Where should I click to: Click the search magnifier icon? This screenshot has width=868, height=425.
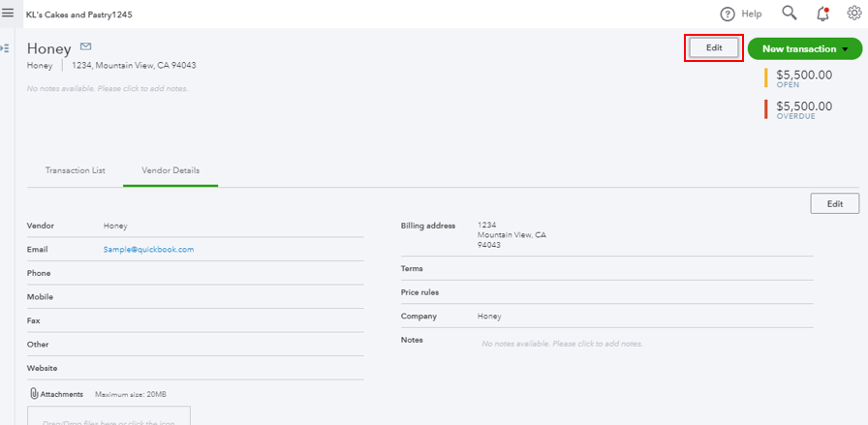[x=790, y=14]
